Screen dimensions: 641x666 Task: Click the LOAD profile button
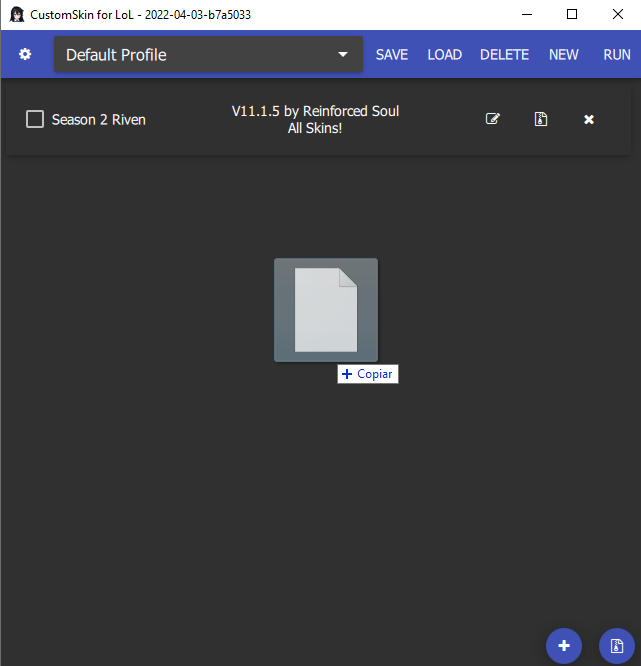tap(444, 54)
